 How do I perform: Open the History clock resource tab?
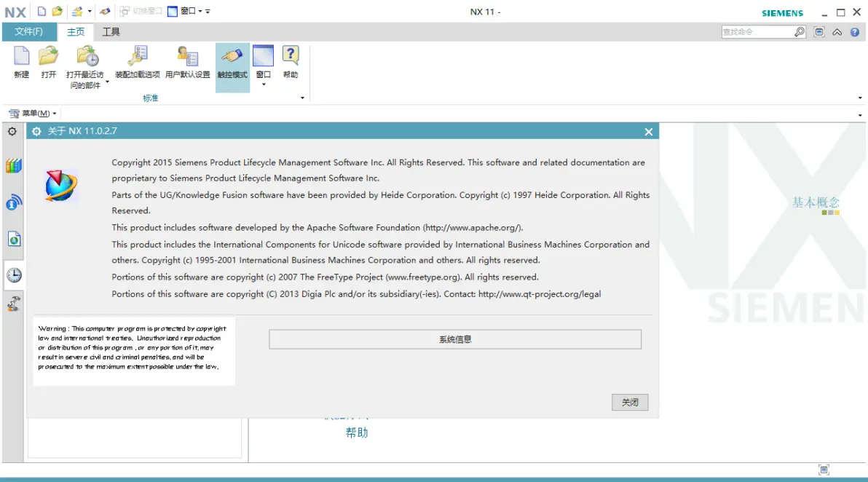[x=14, y=275]
